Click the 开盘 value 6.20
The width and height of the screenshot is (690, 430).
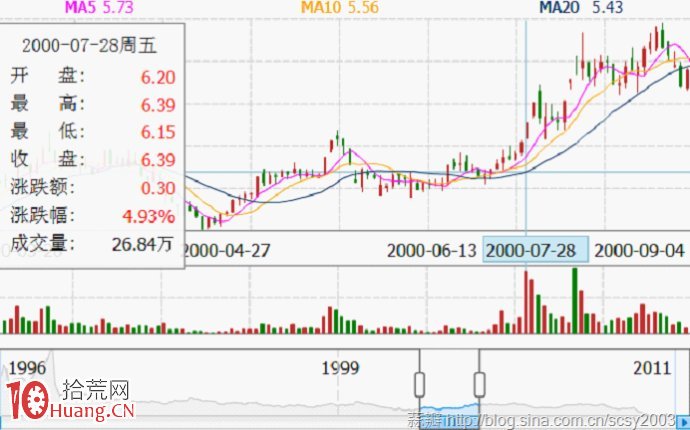(x=158, y=77)
